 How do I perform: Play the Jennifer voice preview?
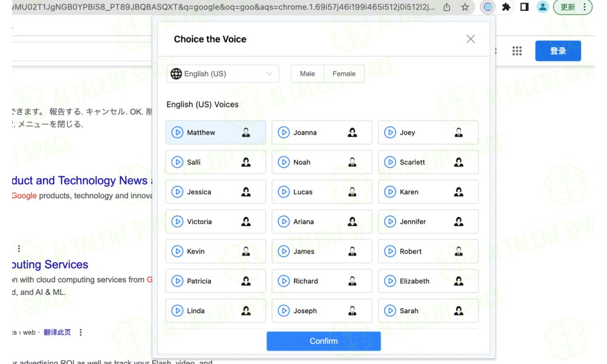pos(390,221)
